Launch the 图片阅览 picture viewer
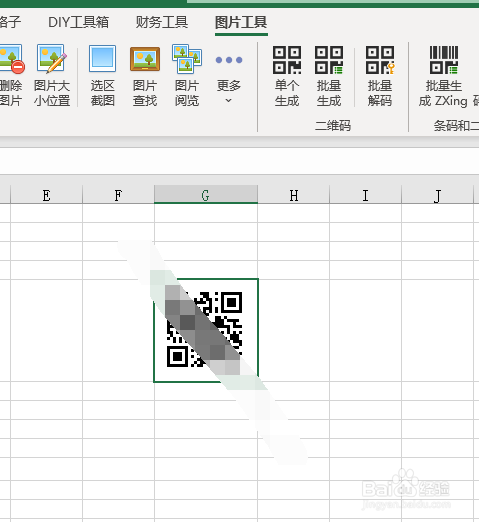The width and height of the screenshot is (479, 522). pyautogui.click(x=187, y=75)
